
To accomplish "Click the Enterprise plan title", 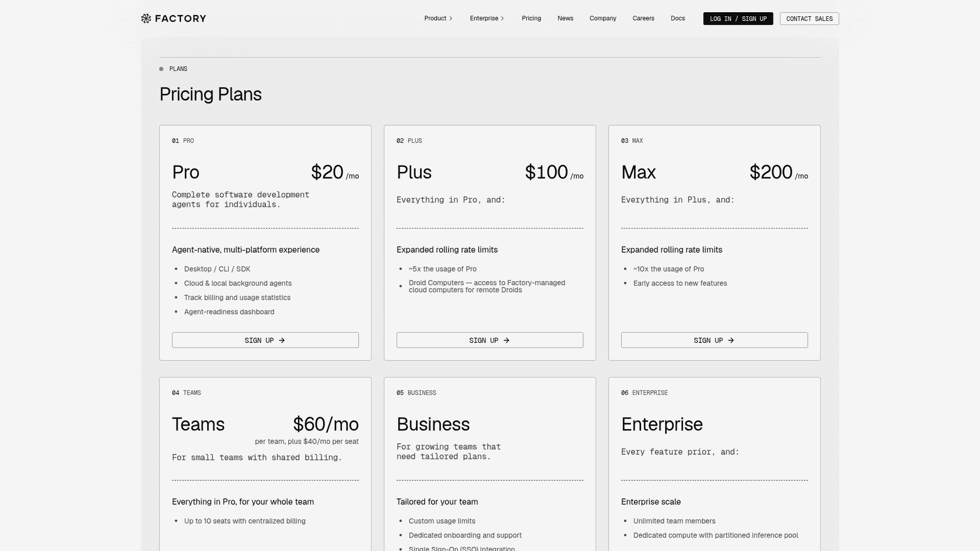I will pyautogui.click(x=662, y=424).
